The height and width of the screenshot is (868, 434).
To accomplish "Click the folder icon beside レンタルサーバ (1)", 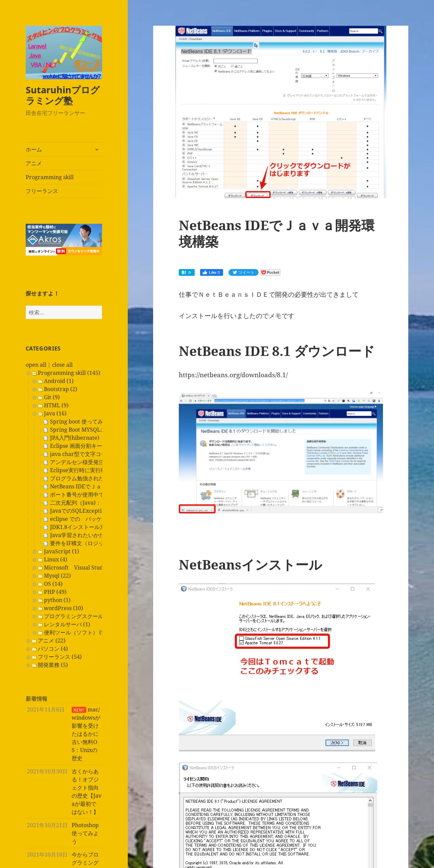I will point(40,625).
